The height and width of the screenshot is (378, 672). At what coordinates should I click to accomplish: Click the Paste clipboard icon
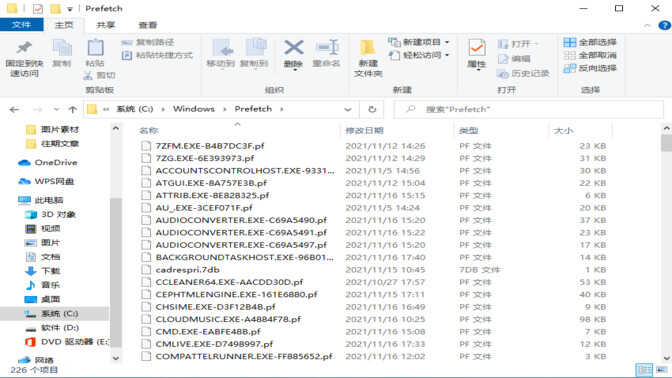95,48
